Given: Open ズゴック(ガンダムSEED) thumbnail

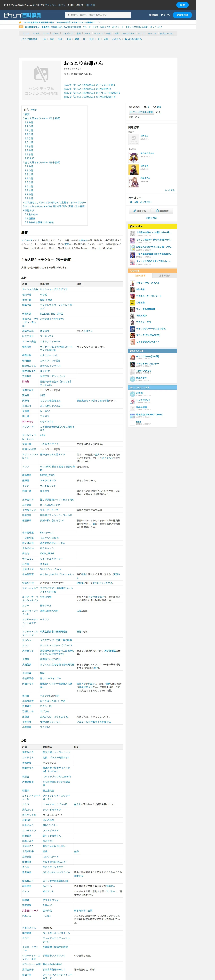Looking at the screenshot, I should click(132, 335).
